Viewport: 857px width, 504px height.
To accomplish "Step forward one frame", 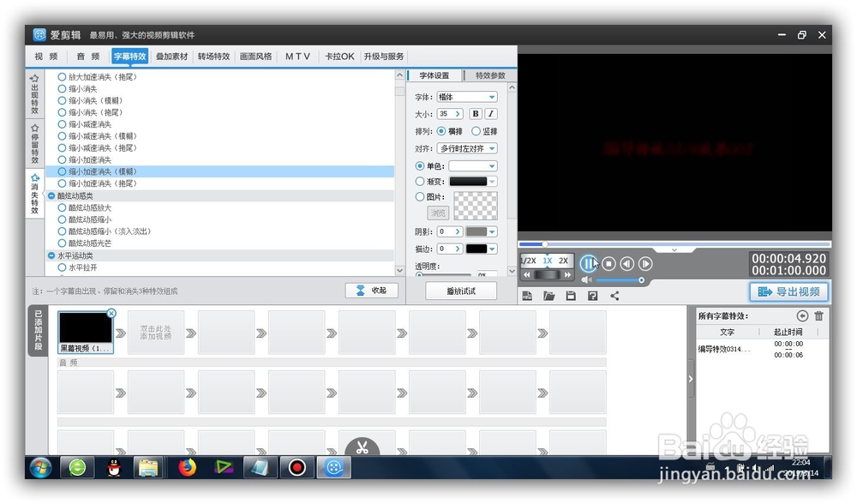I will pos(645,264).
